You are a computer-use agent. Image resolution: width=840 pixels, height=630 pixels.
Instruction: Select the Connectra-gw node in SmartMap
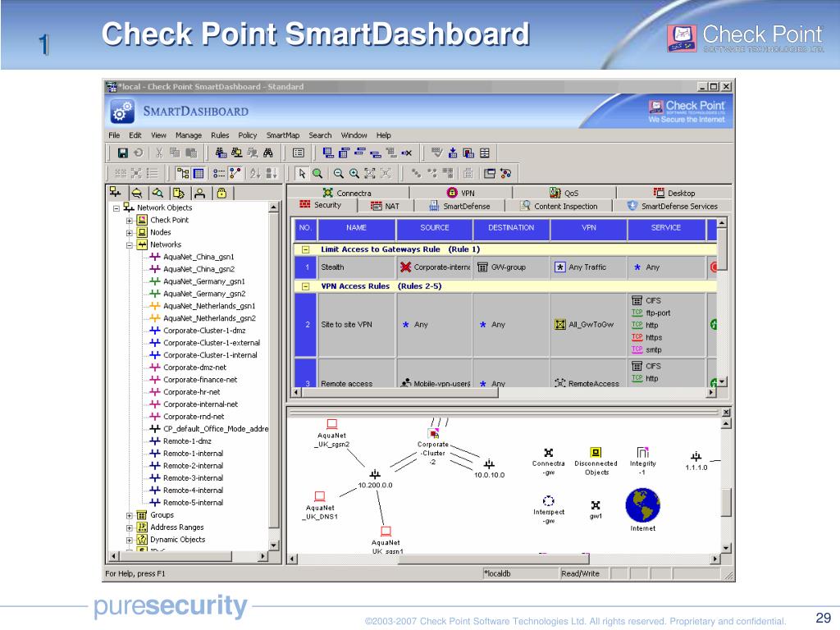click(x=548, y=453)
